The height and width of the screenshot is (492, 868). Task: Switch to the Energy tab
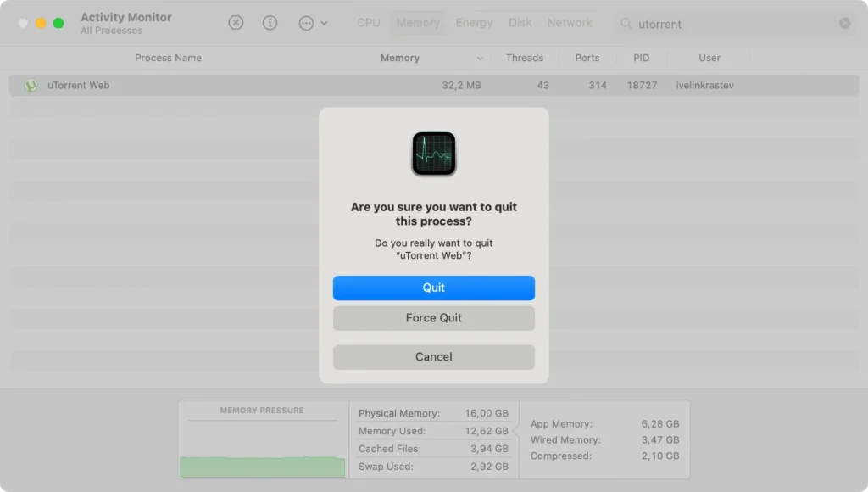pos(474,23)
